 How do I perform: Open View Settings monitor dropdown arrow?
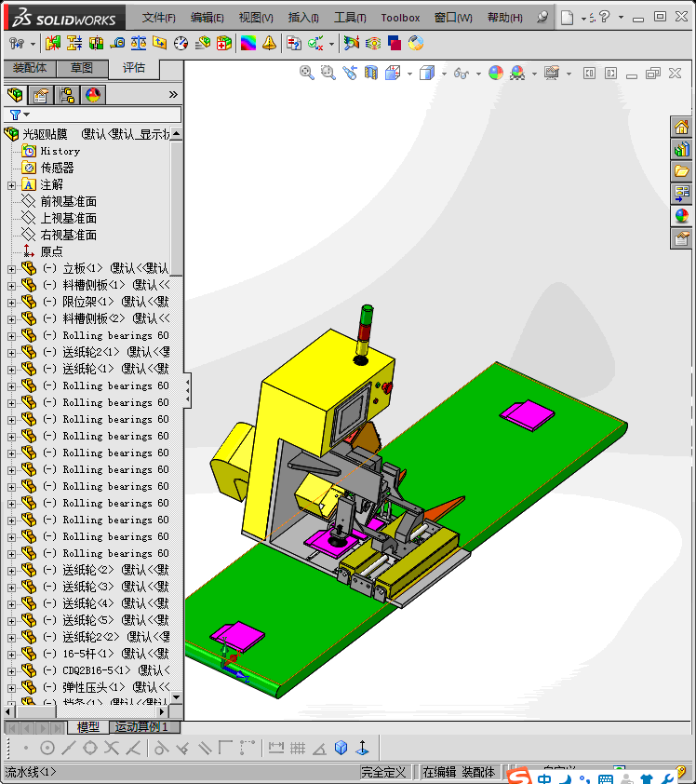click(x=569, y=74)
